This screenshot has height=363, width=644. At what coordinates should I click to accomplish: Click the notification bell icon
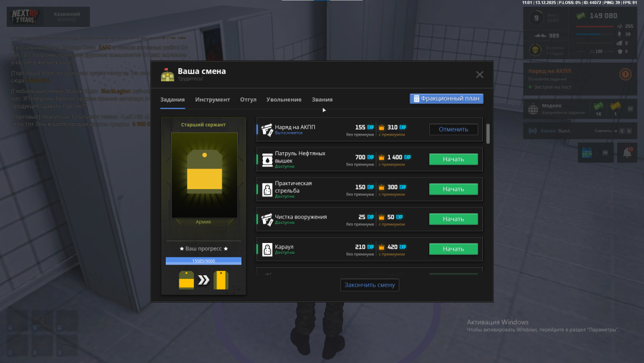627,153
